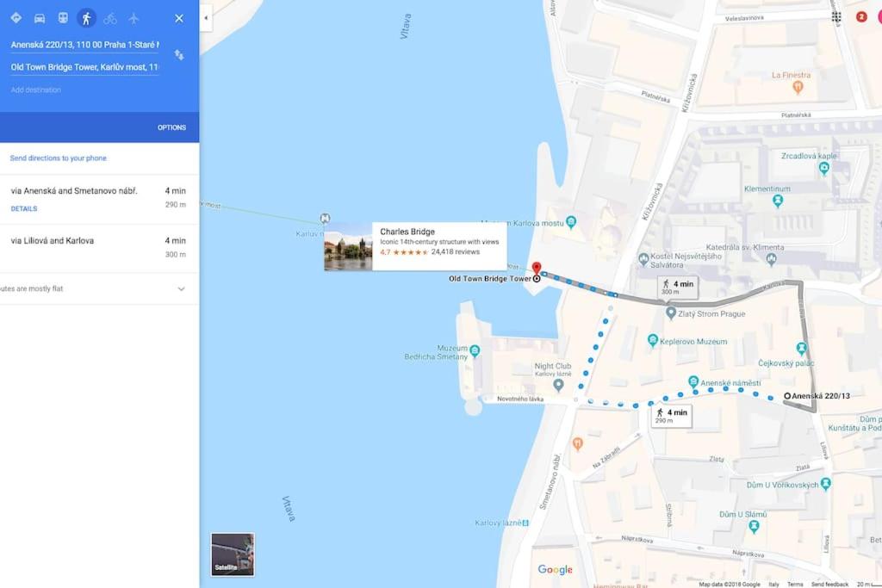
Task: Choose the best travel mode icon
Action: [16, 19]
